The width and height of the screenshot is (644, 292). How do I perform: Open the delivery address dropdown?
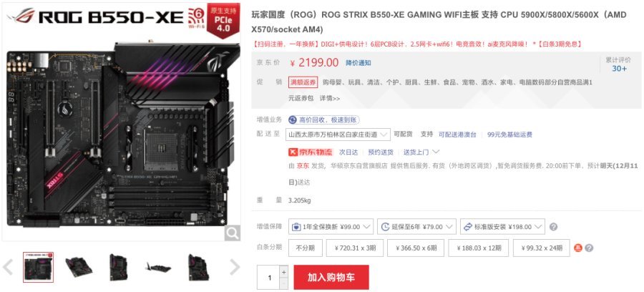338,135
